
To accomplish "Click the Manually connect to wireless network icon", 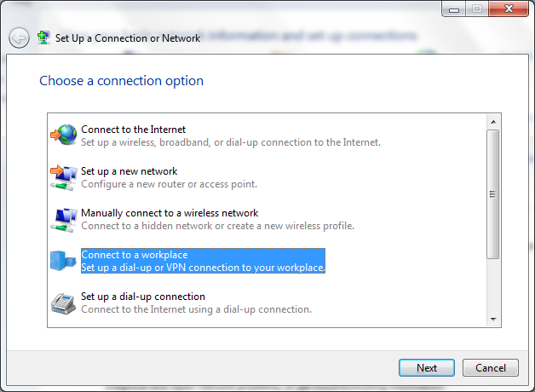I will click(64, 220).
